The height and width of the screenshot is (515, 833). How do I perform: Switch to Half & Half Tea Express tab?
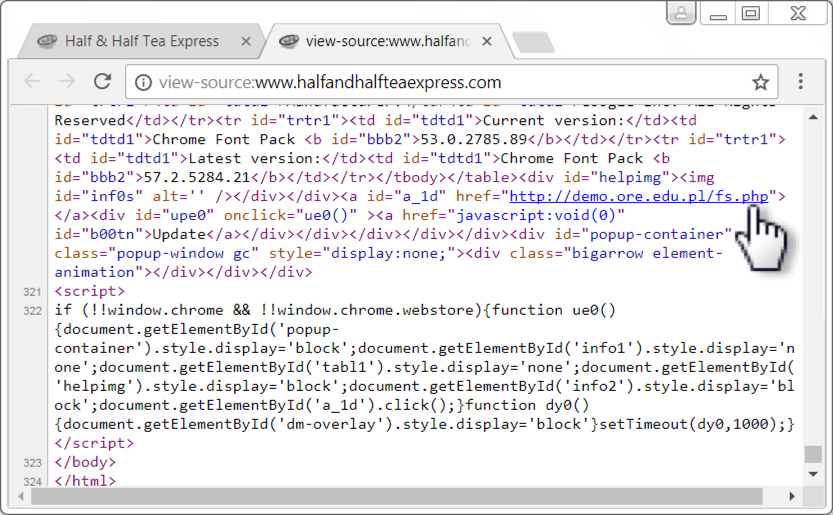tap(142, 41)
